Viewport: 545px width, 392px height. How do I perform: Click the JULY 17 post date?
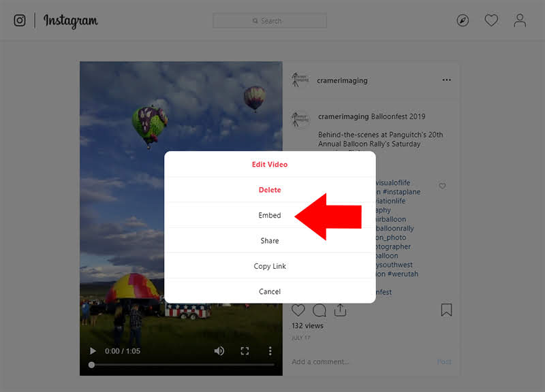300,338
